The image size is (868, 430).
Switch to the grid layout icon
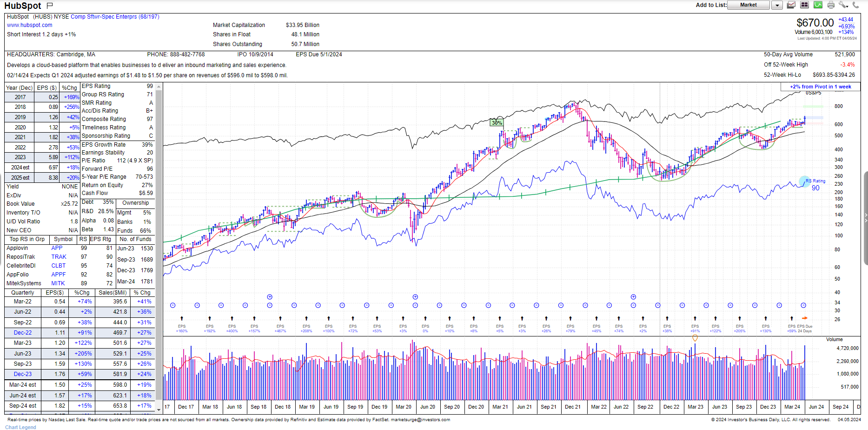tap(804, 5)
